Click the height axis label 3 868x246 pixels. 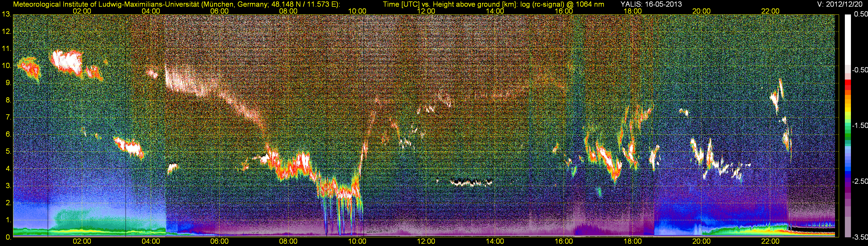click(8, 186)
